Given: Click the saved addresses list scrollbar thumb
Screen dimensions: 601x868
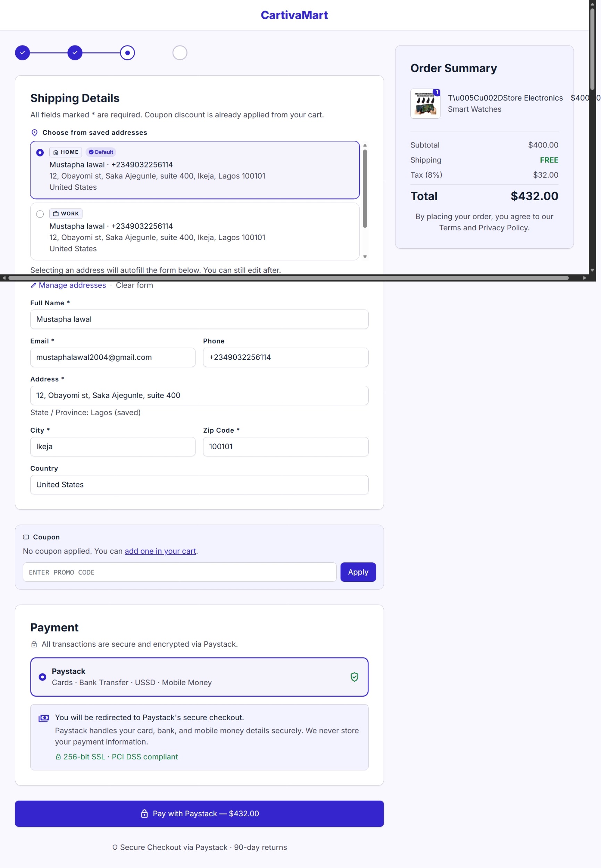Looking at the screenshot, I should tap(365, 188).
